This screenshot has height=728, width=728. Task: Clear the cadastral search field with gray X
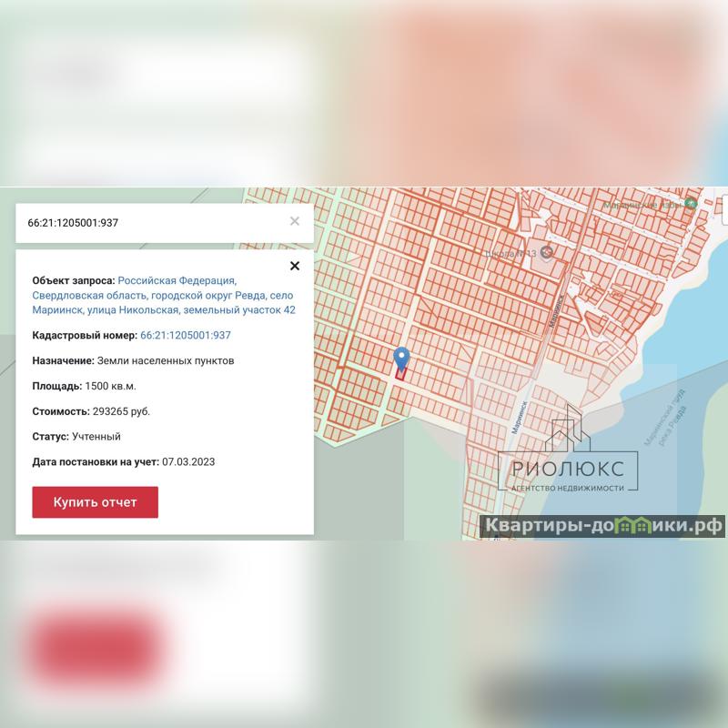(295, 221)
